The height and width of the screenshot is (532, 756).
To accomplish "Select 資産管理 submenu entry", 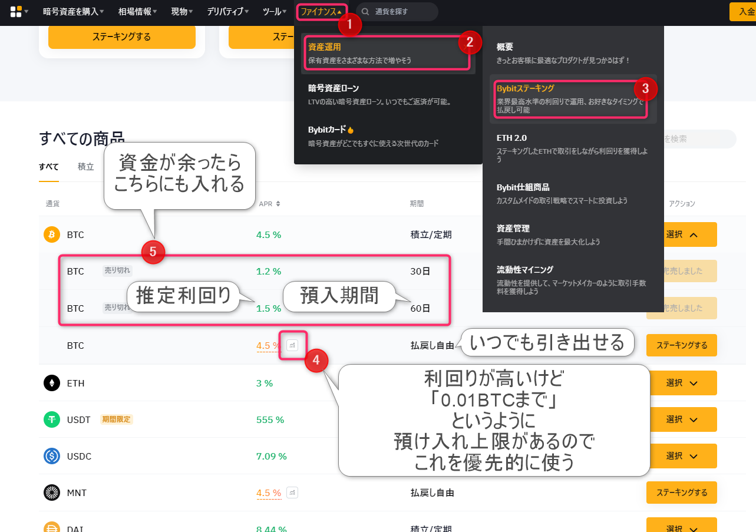I will coord(573,234).
